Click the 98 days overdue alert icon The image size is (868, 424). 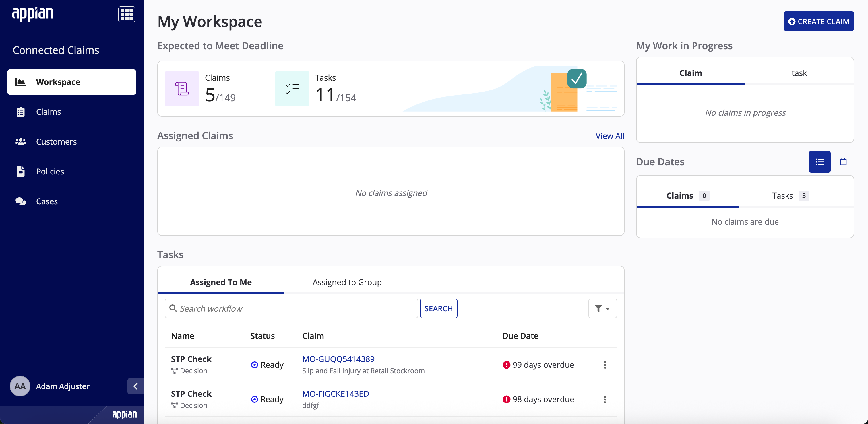[506, 399]
